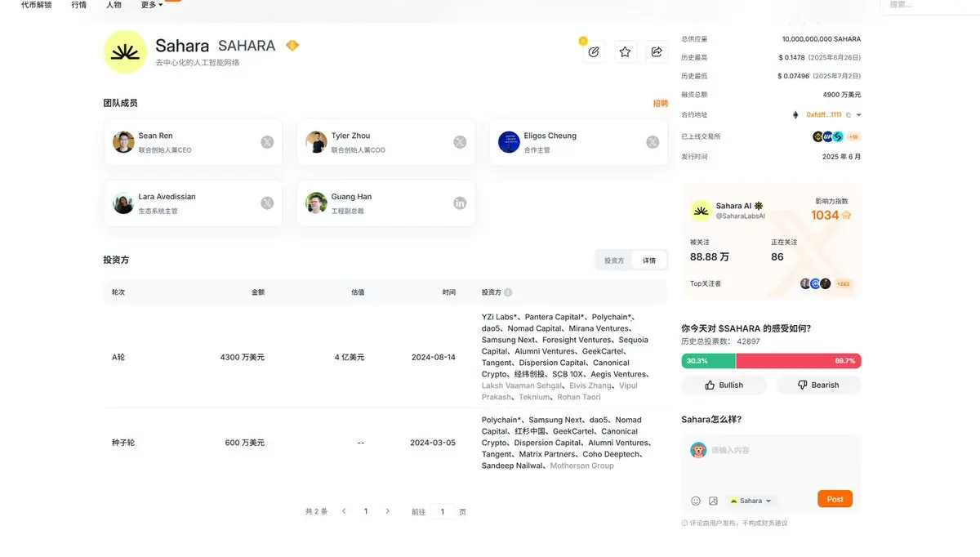Open the 行情 nav menu item
Viewport: 980px width, 557px height.
click(78, 5)
